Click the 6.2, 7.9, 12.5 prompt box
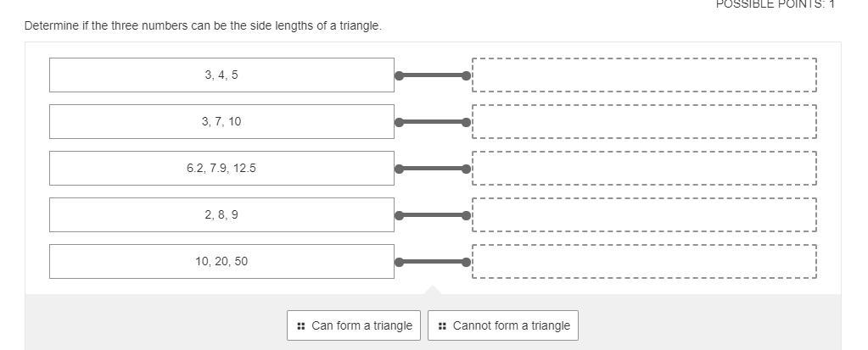868x350 pixels. [x=221, y=168]
